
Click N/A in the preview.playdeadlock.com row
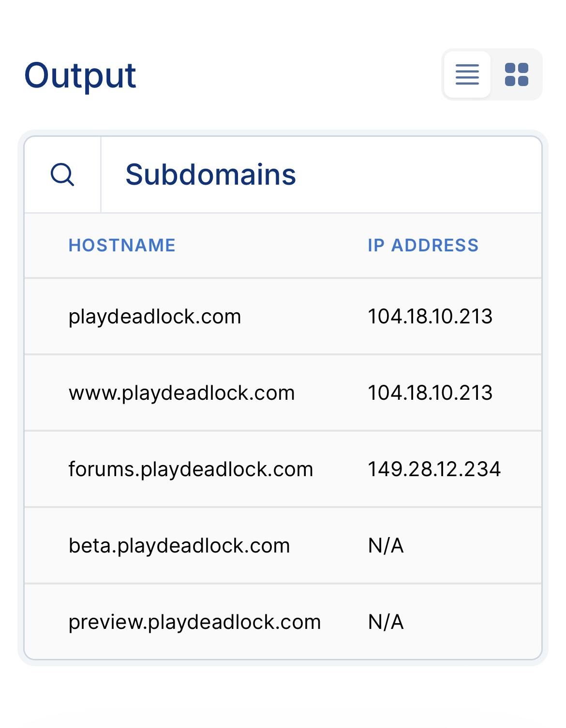pos(386,622)
